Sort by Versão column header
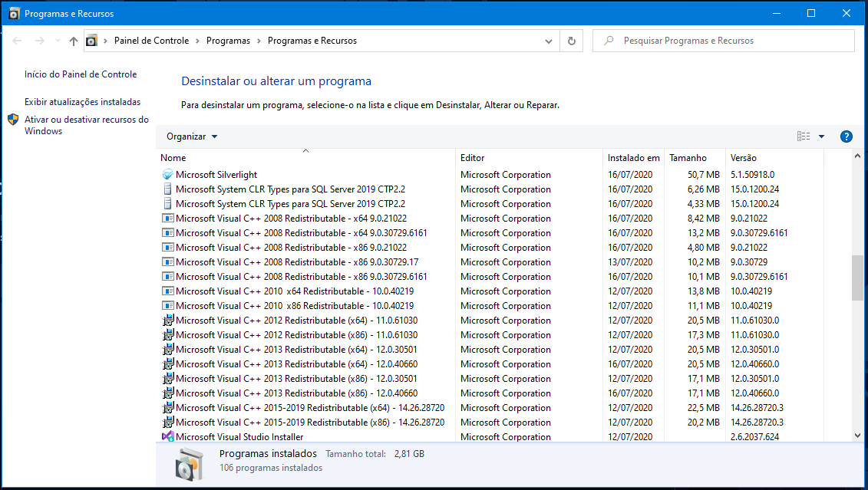 pyautogui.click(x=774, y=158)
